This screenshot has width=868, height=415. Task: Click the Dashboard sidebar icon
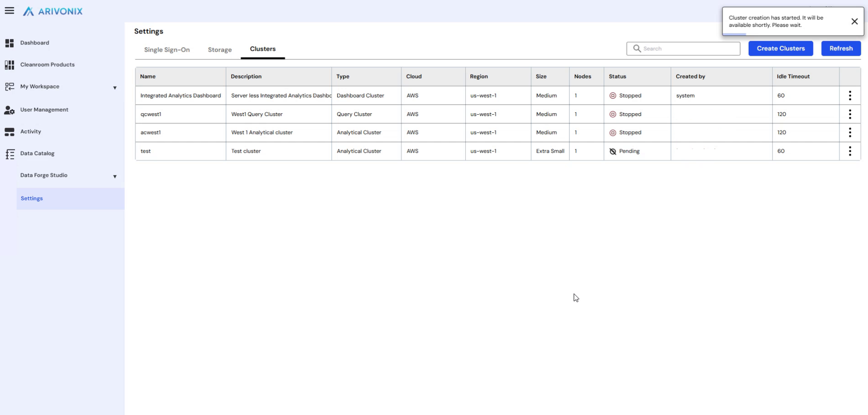tap(10, 43)
